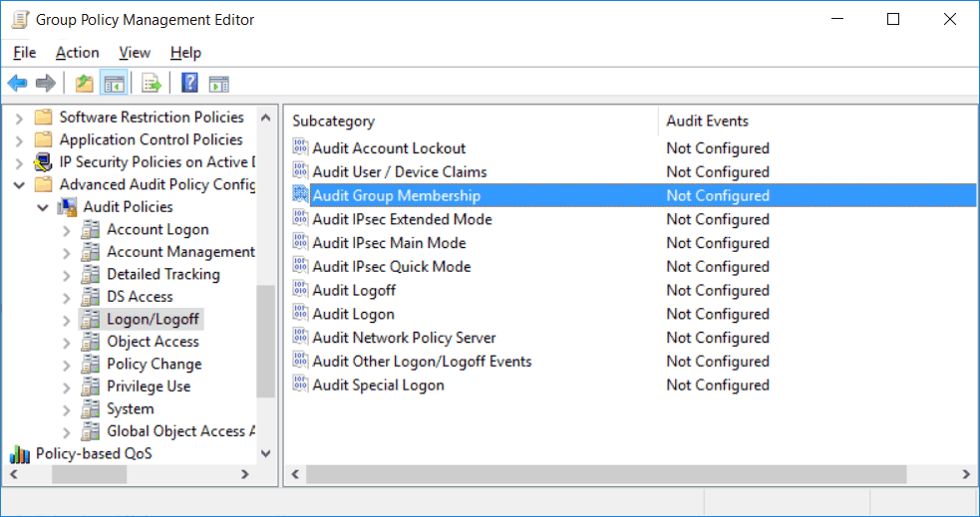
Task: Open the Help toolbar icon
Action: [x=189, y=83]
